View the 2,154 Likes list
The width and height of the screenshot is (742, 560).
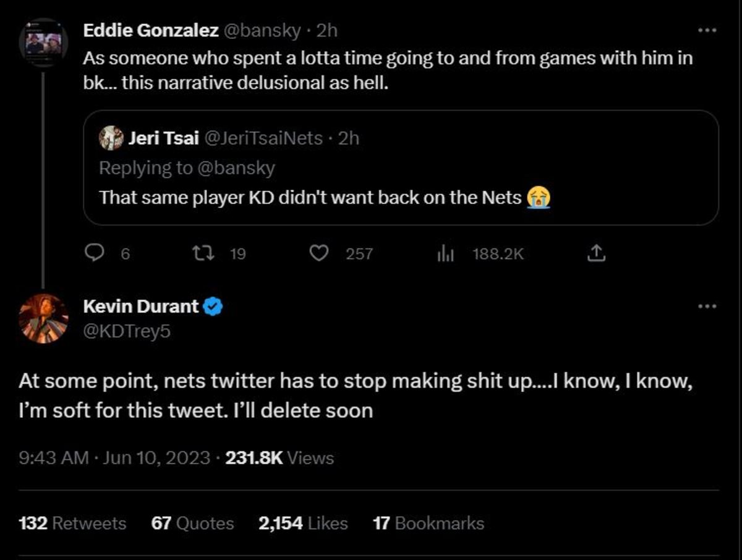click(x=303, y=524)
